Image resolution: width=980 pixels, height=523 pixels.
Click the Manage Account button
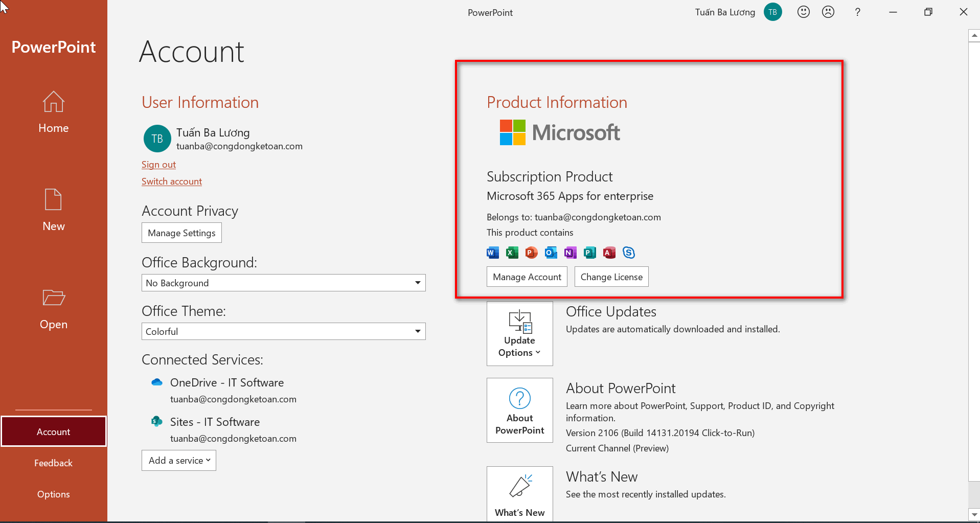527,277
